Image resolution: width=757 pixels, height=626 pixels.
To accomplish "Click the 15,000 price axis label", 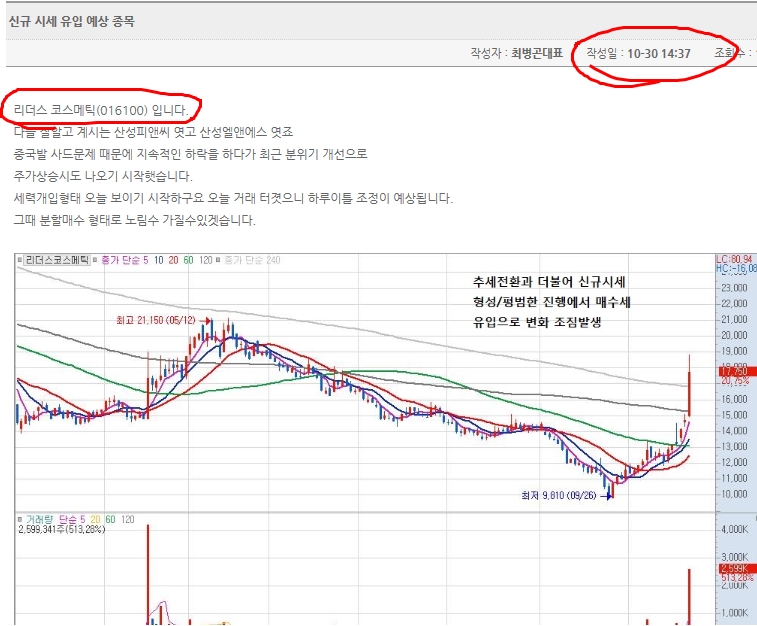I will tap(734, 415).
